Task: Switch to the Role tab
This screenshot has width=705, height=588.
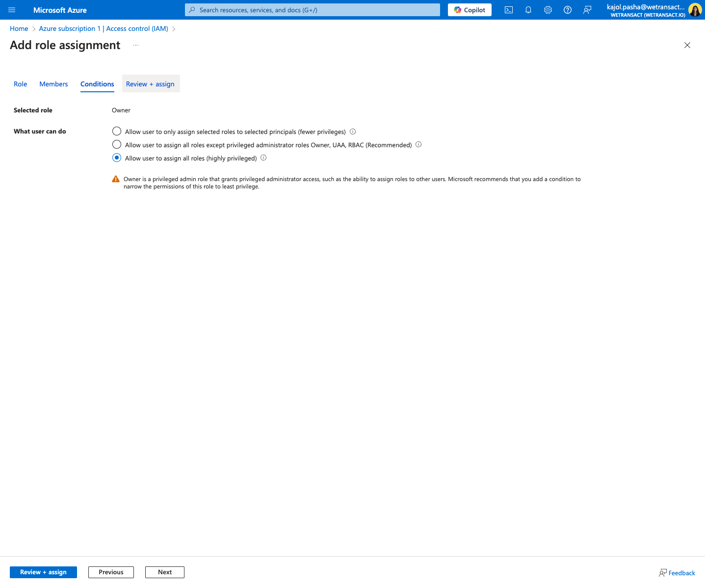Action: point(21,84)
